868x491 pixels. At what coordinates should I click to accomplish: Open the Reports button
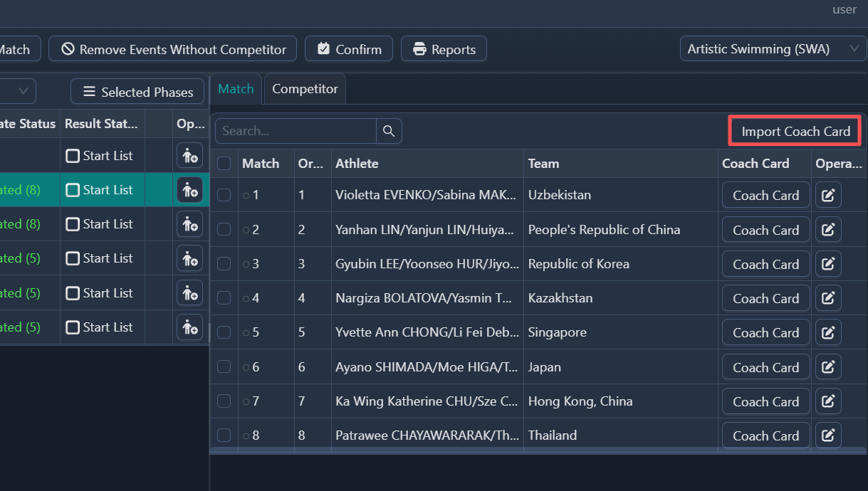point(444,49)
